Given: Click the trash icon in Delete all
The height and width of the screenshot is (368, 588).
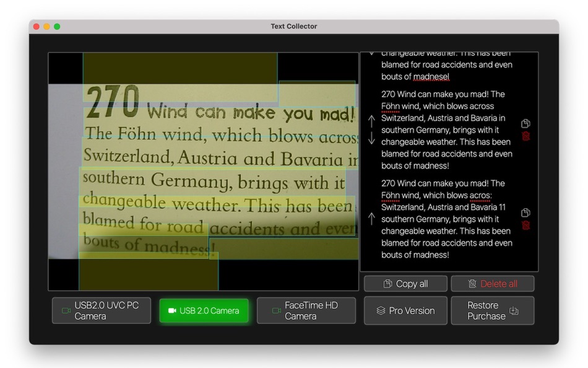Looking at the screenshot, I should point(472,284).
